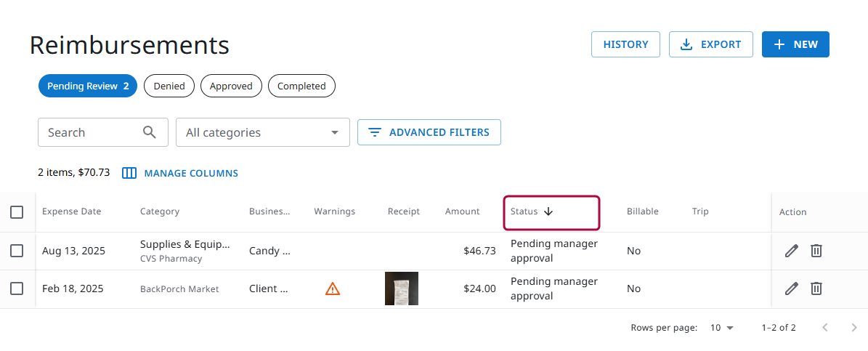Viewport: 868px width, 351px height.
Task: Change rows per page dropdown
Action: pos(722,328)
